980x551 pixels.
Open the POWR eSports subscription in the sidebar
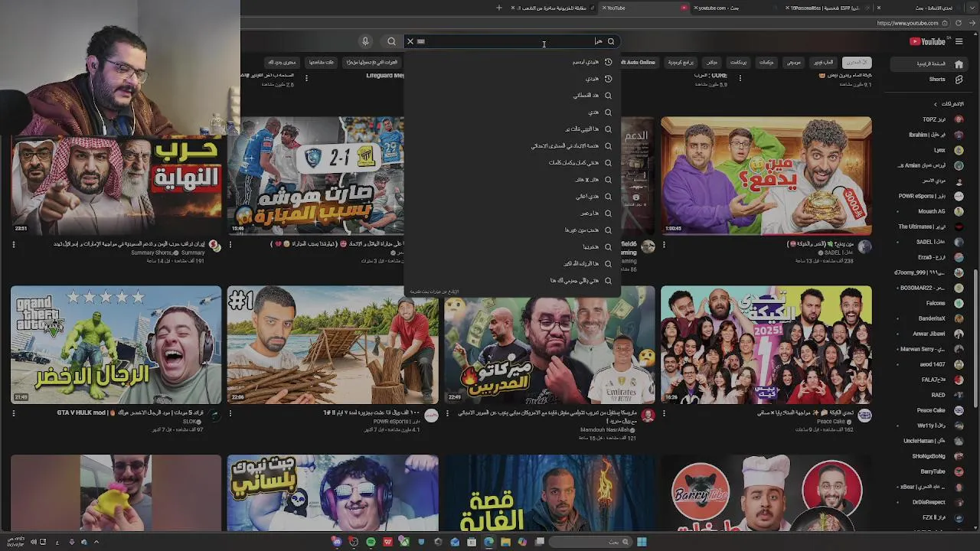(930, 196)
